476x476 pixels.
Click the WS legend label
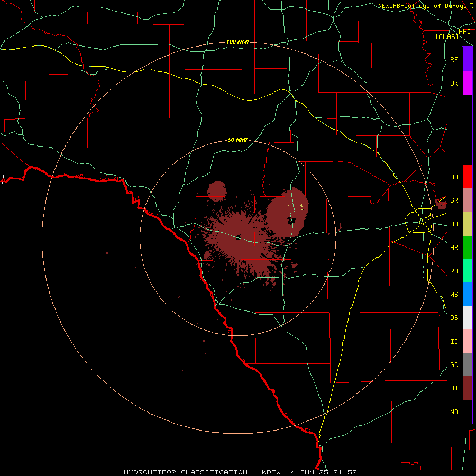click(454, 294)
